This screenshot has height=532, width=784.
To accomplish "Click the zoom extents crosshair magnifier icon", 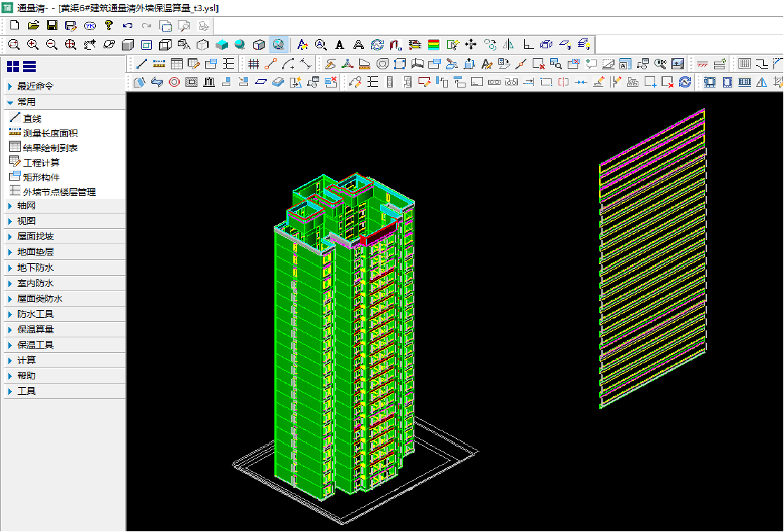I will pyautogui.click(x=71, y=45).
